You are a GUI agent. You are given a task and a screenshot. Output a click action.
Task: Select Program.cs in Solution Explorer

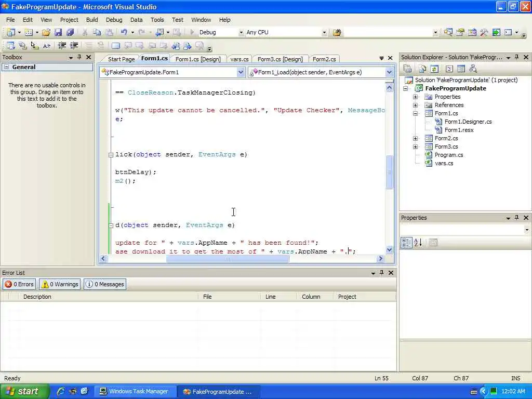click(448, 155)
